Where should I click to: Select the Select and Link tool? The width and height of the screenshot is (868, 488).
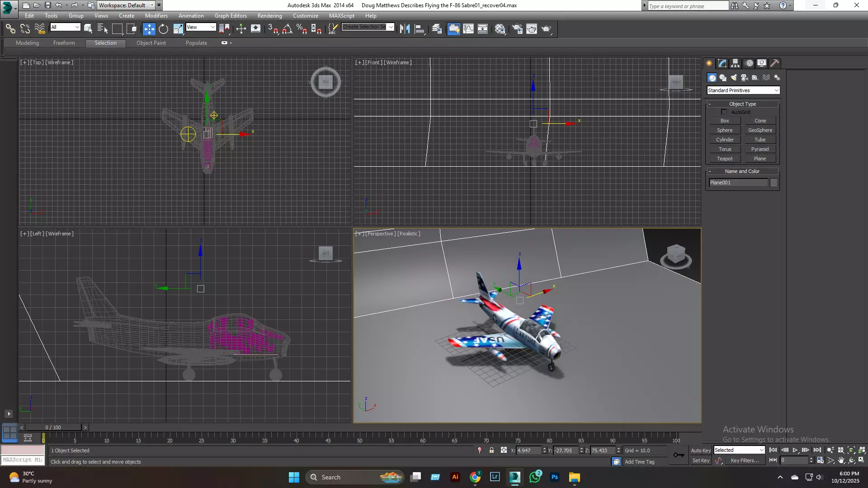click(10, 29)
